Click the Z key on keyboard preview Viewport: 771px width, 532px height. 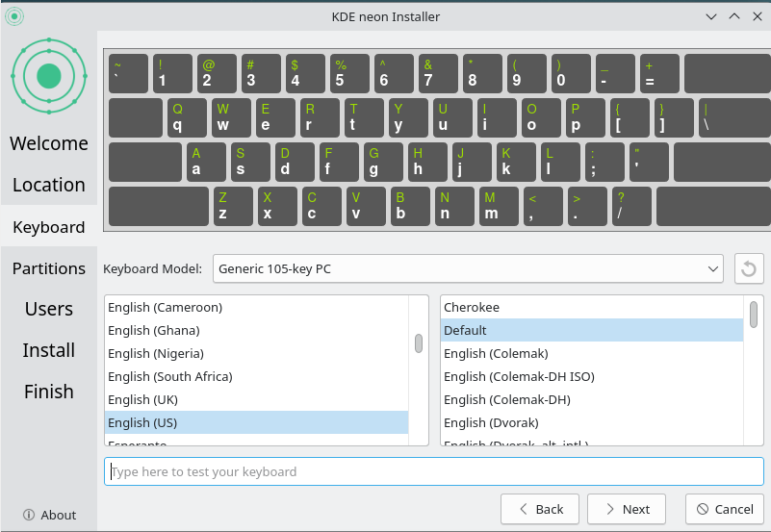[x=233, y=206]
